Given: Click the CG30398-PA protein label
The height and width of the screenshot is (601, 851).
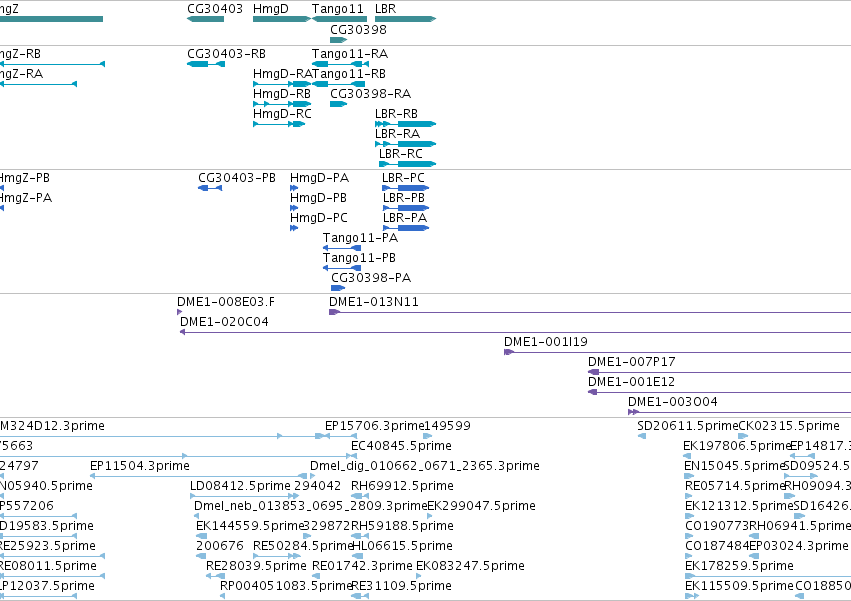Looking at the screenshot, I should click(x=371, y=278).
